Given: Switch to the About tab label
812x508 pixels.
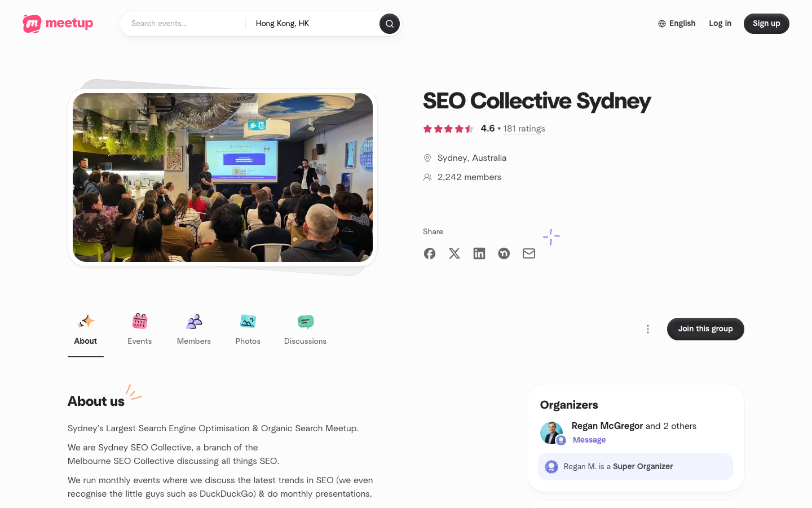Looking at the screenshot, I should pos(86,341).
